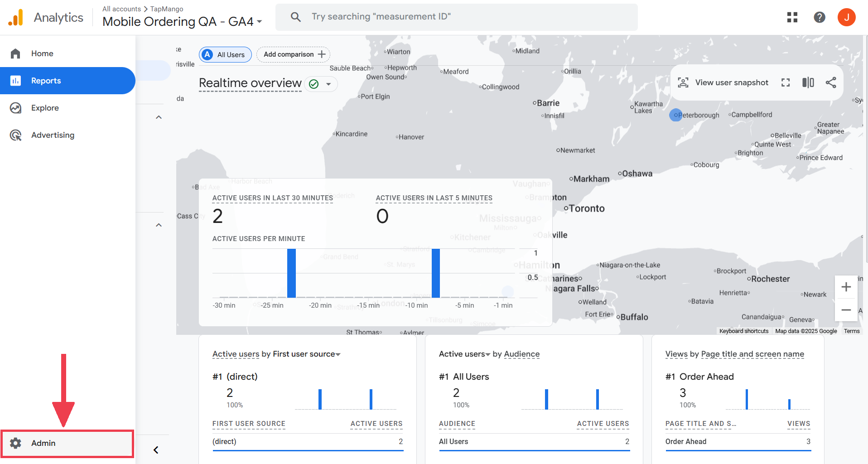Open the TapMango account breadcrumb
The image size is (868, 464).
pos(167,9)
